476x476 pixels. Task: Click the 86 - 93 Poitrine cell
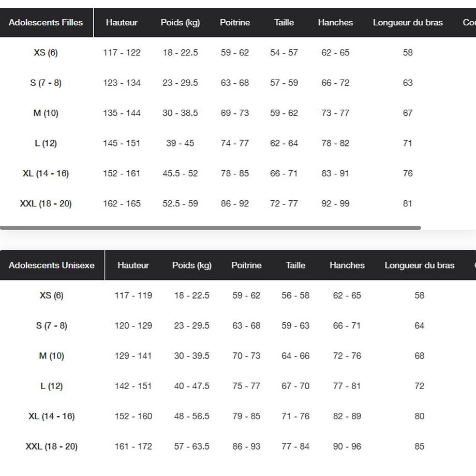246,446
